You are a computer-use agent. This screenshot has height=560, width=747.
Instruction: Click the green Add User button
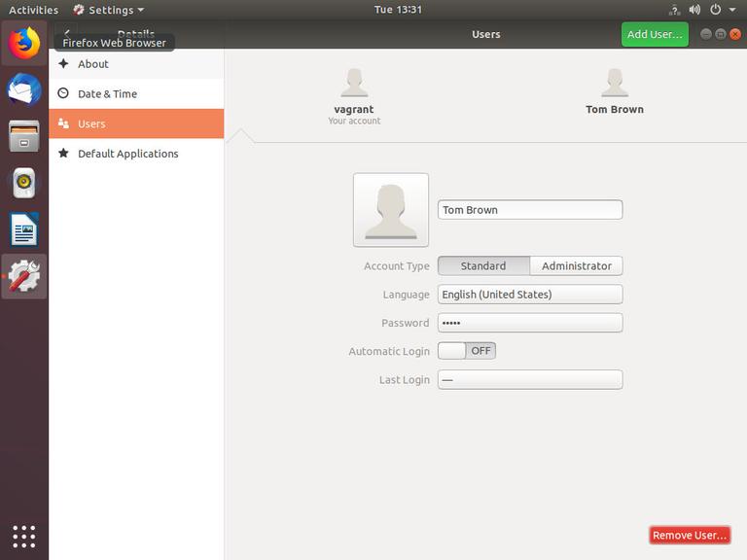tap(654, 34)
